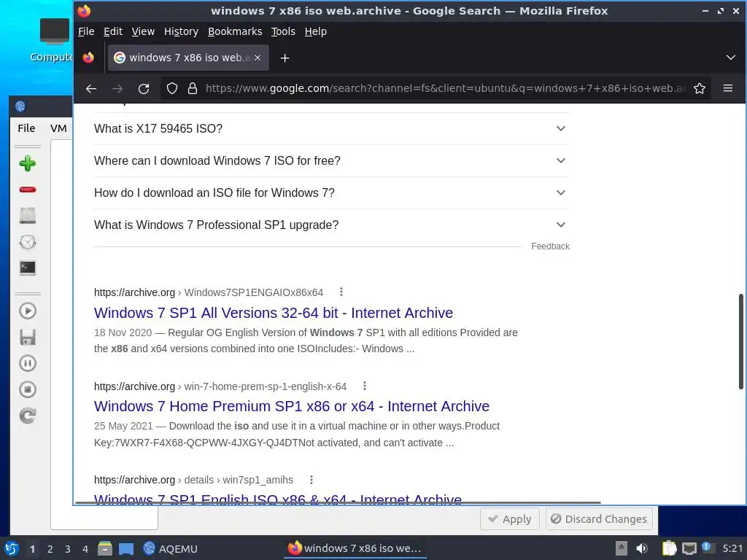Open the file manager icon in the panel
The height and width of the screenshot is (560, 747).
[x=105, y=548]
